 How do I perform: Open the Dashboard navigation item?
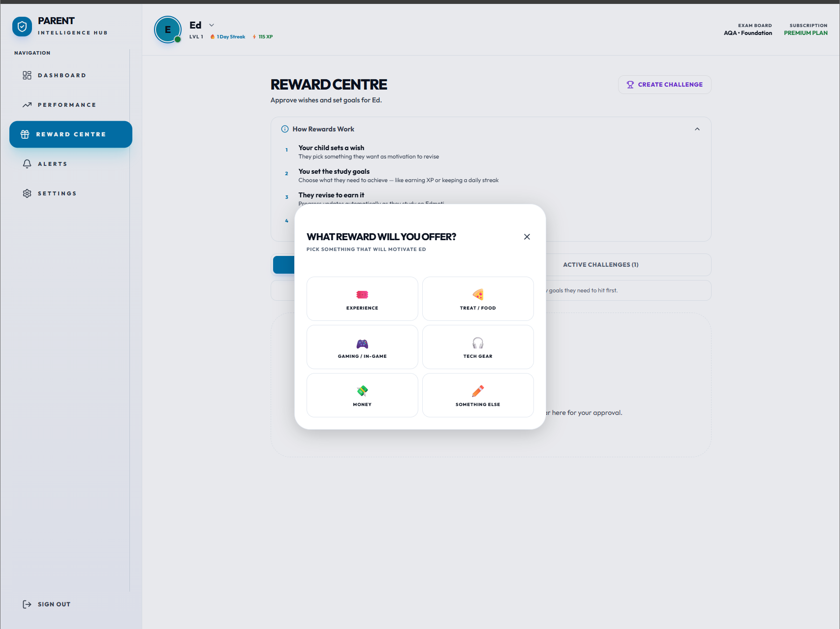click(x=62, y=75)
